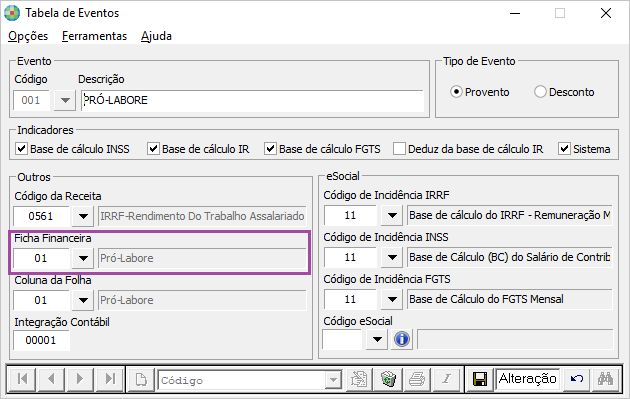Screen dimensions: 630x399
Task: Click the event Código field 001
Action: (x=31, y=100)
